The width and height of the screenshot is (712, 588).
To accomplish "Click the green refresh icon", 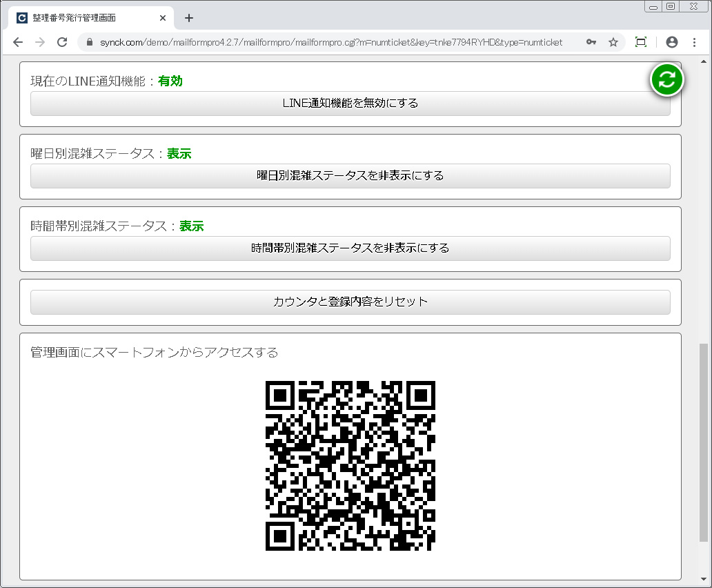I will pyautogui.click(x=666, y=79).
